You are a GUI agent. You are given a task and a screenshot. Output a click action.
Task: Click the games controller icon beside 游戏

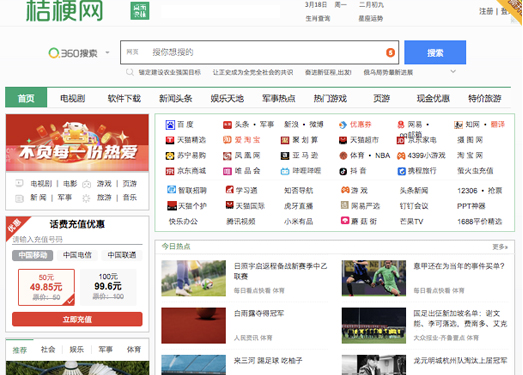(x=345, y=190)
